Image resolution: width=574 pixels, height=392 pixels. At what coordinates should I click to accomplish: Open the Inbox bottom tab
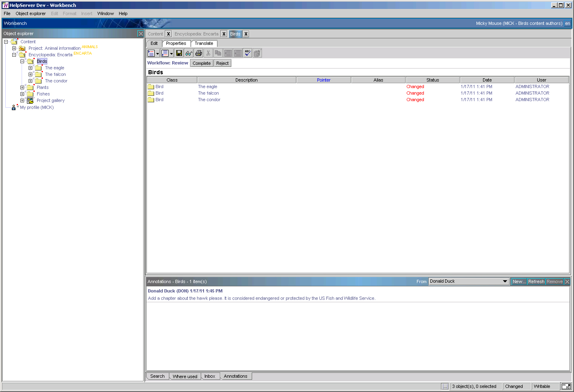coord(210,376)
